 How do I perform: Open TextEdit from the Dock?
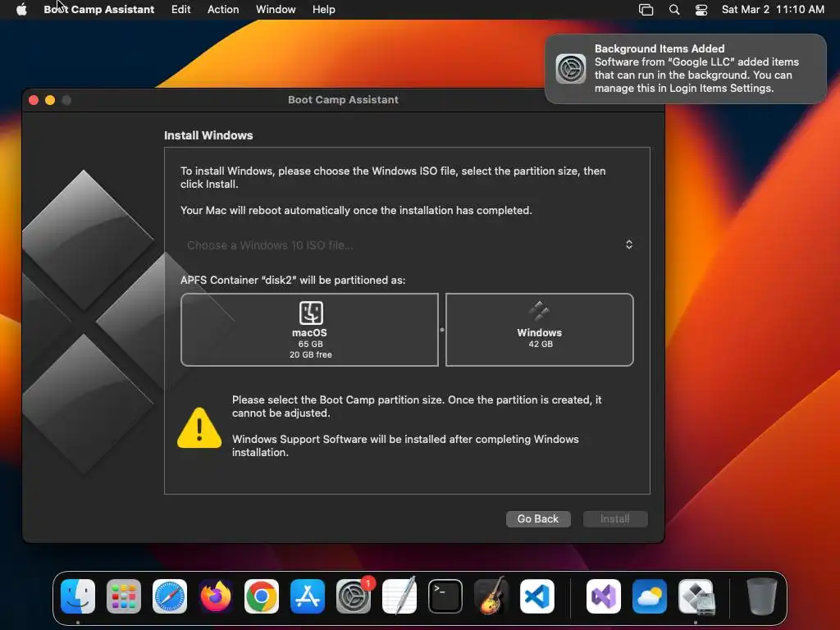tap(399, 596)
